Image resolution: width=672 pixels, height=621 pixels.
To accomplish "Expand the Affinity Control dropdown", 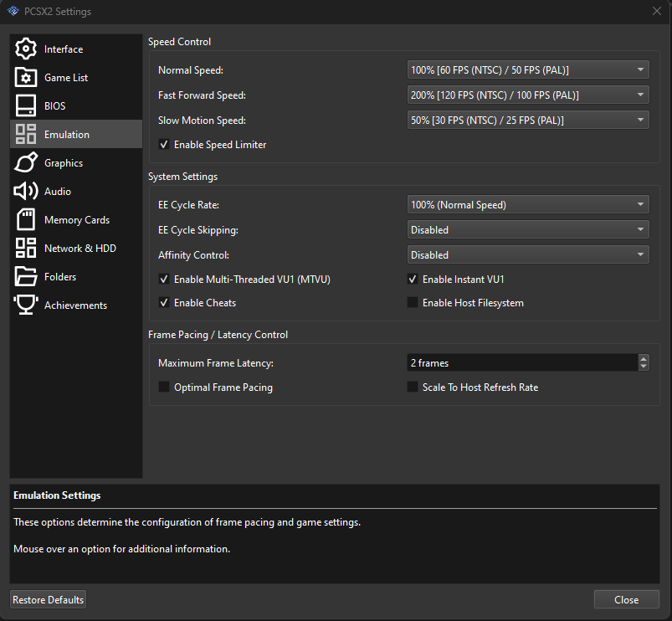I will click(528, 254).
